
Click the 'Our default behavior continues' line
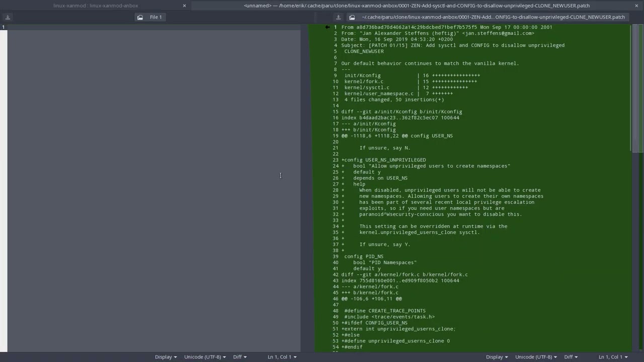click(x=430, y=63)
